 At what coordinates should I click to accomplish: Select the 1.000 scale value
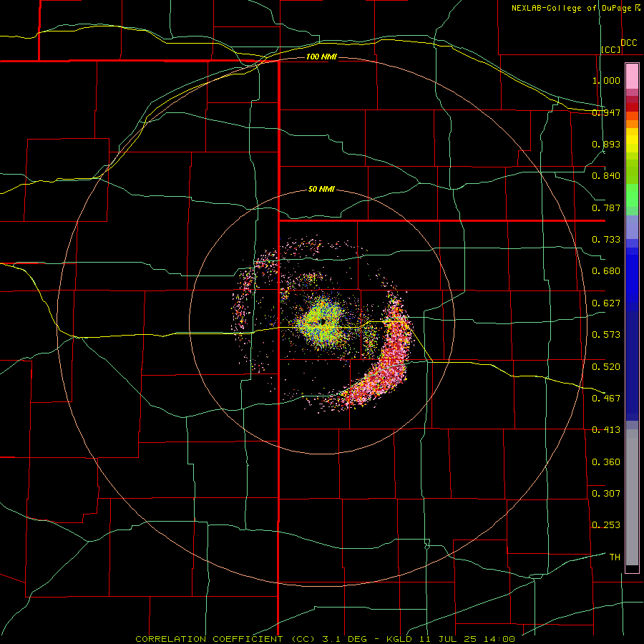click(606, 80)
